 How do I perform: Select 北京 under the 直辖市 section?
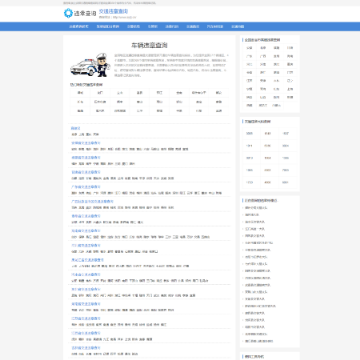tap(74, 134)
